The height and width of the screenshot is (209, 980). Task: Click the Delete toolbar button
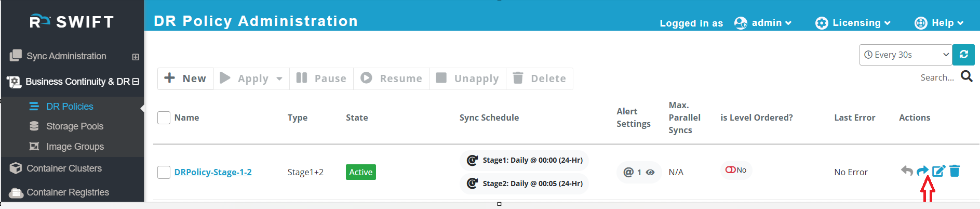click(540, 79)
